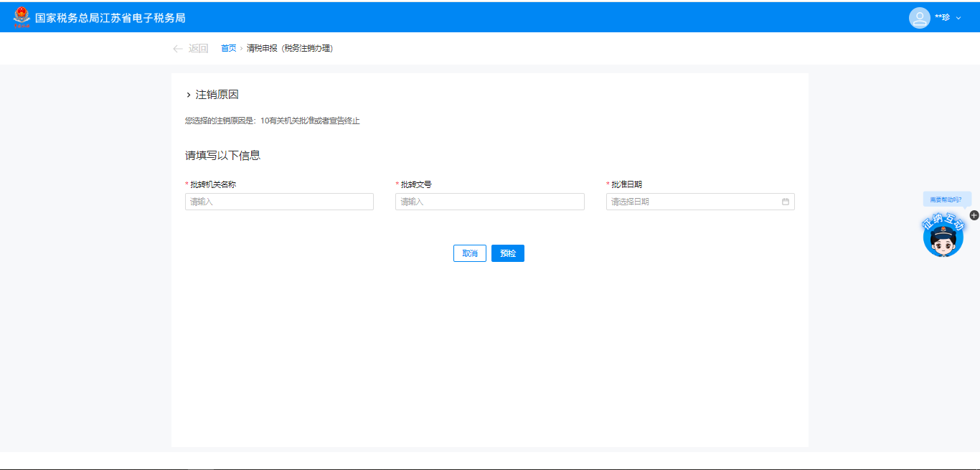This screenshot has width=980, height=470.
Task: Click the 返回 text link
Action: pos(198,48)
